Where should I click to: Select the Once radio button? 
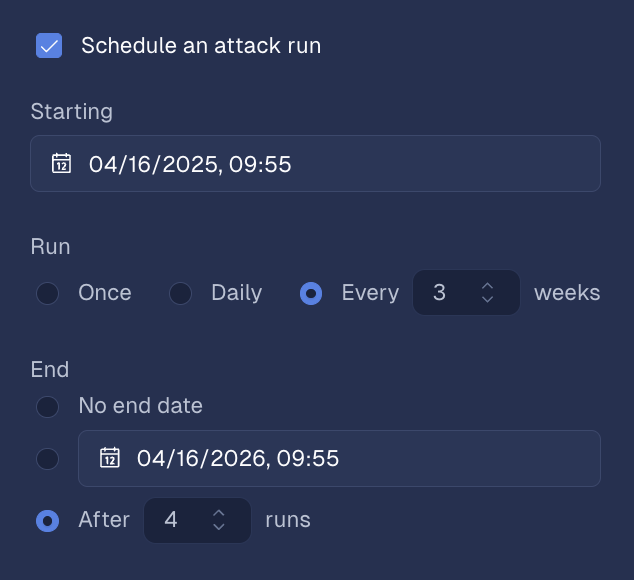pos(47,293)
